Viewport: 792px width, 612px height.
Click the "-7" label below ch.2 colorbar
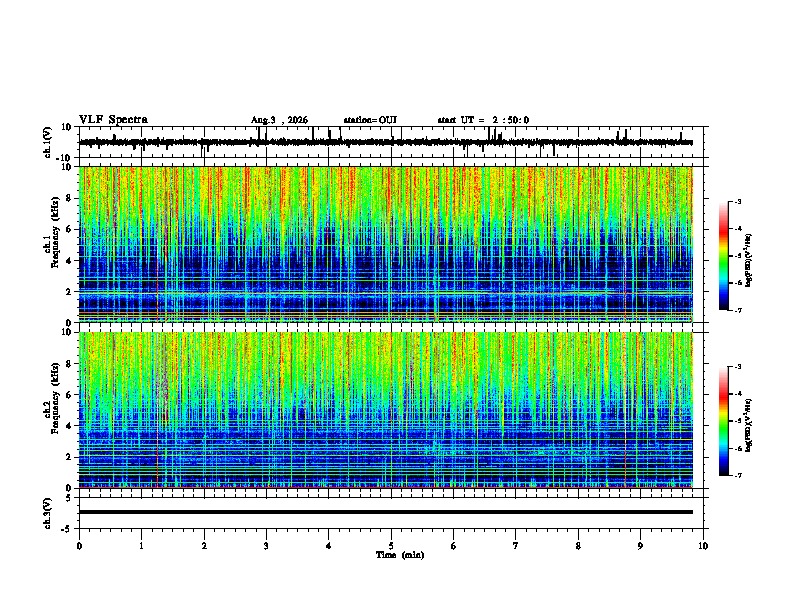738,476
